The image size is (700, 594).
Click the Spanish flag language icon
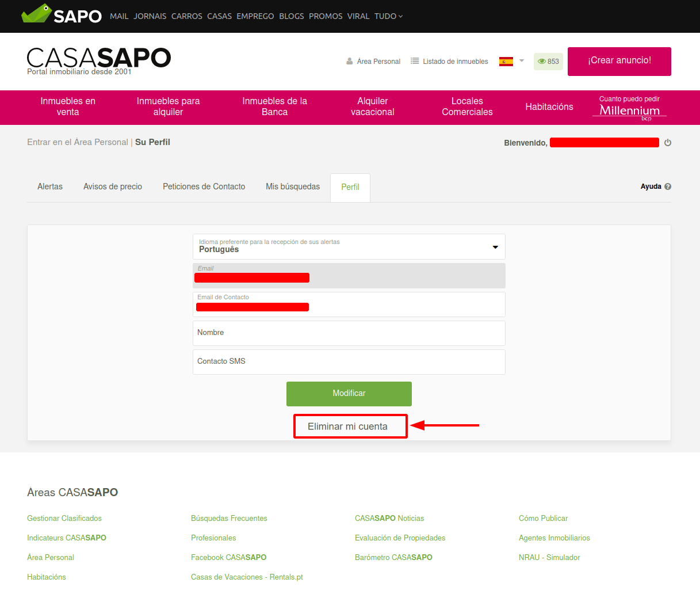(506, 61)
